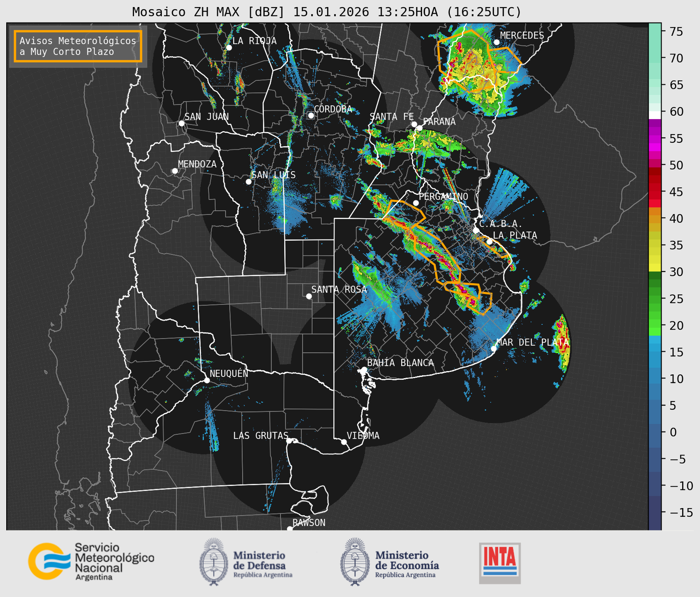Screen dimensions: 700x597
Task: Click the CÓRDOBA label text
Action: [x=333, y=109]
